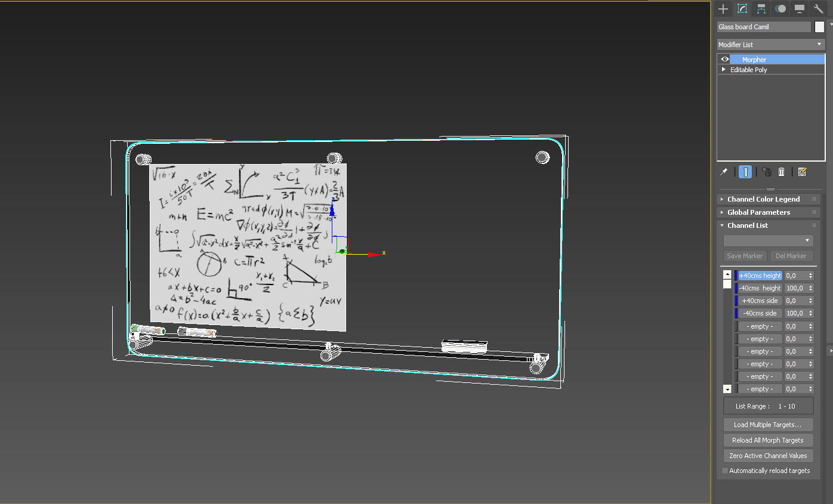Open the Utilities wrench tab
Viewport: 833px width, 504px height.
818,8
